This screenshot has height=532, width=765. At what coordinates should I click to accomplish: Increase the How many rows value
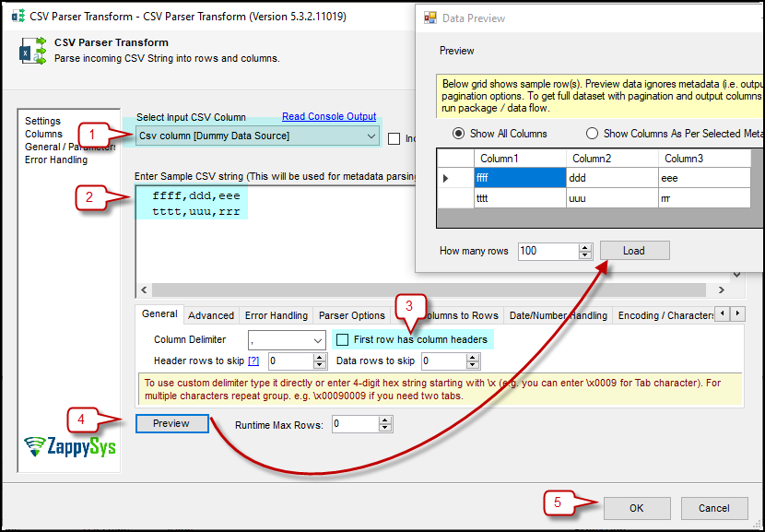click(585, 247)
